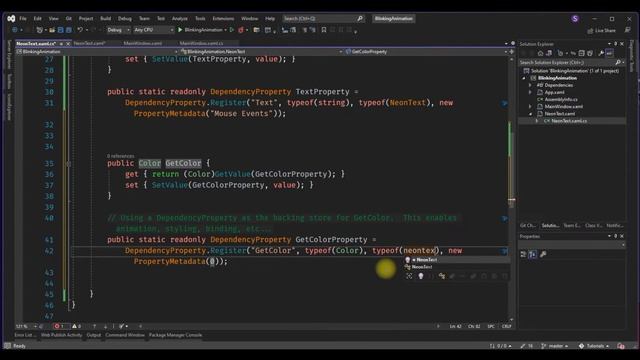This screenshot has width=640, height=360.
Task: Click Categorized icon in Properties panel
Action: (523, 254)
